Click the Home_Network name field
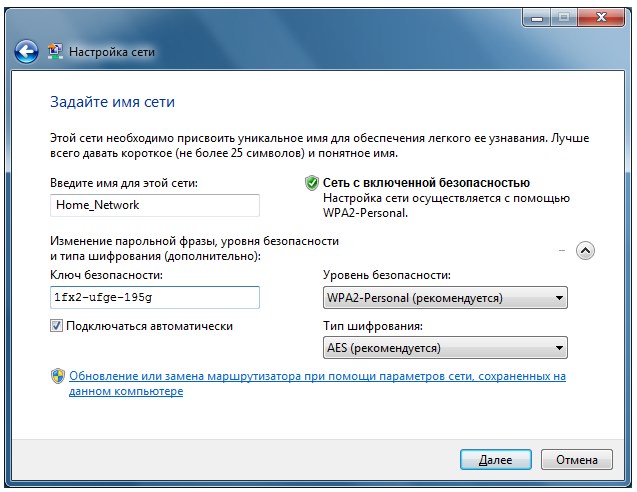Viewport: 637px width, 492px height. coord(155,205)
